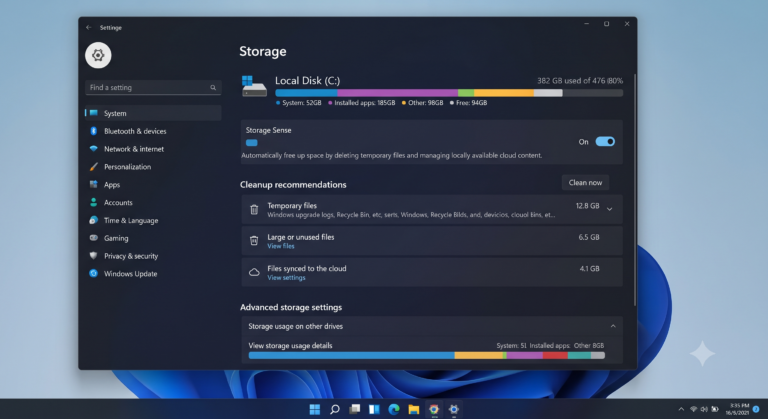Click the Storage Sense title
Viewport: 768px width, 419px height.
(268, 130)
